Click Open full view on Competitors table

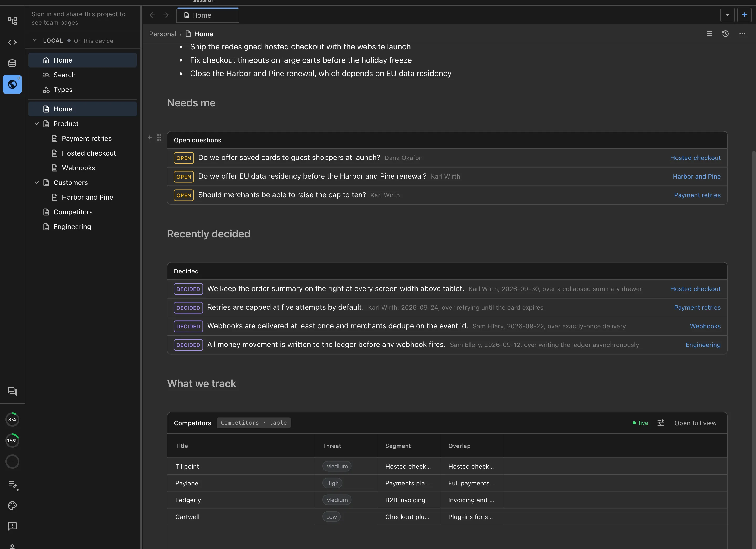(x=695, y=423)
